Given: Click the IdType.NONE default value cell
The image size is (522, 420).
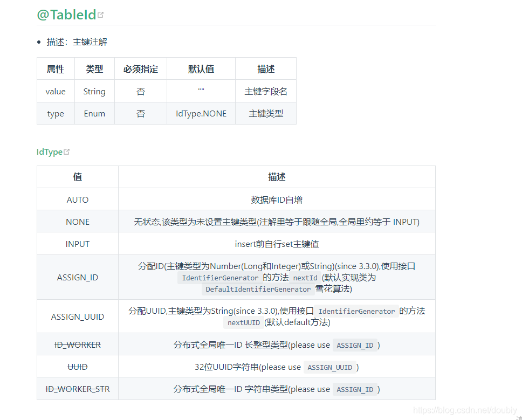Looking at the screenshot, I should (x=201, y=113).
